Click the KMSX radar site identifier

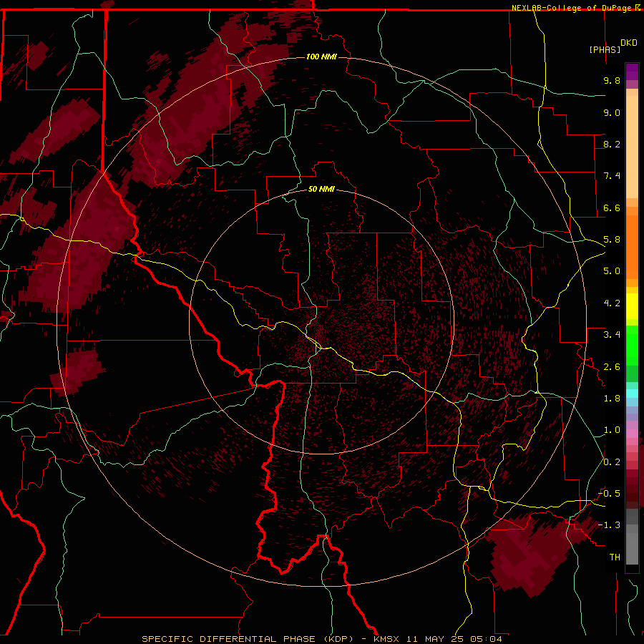pos(386,639)
